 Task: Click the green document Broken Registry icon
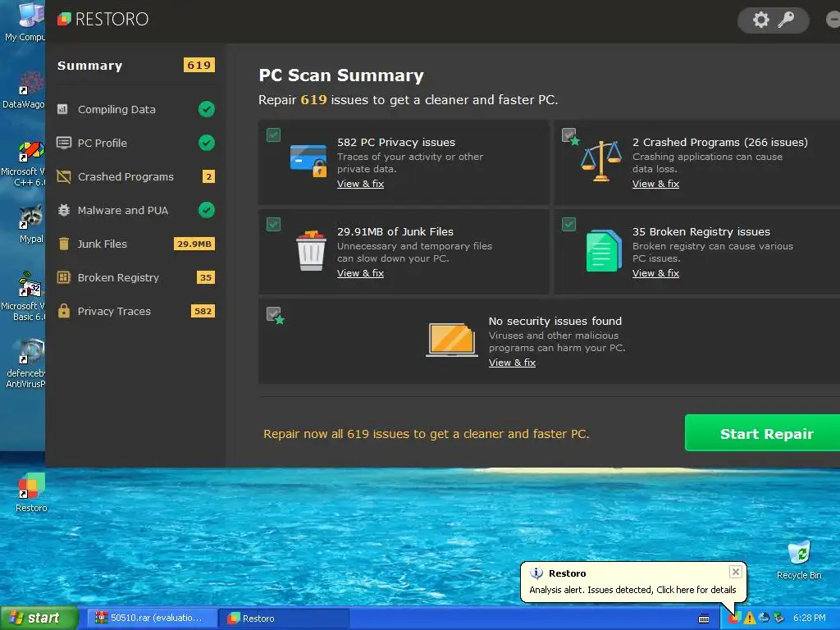604,251
